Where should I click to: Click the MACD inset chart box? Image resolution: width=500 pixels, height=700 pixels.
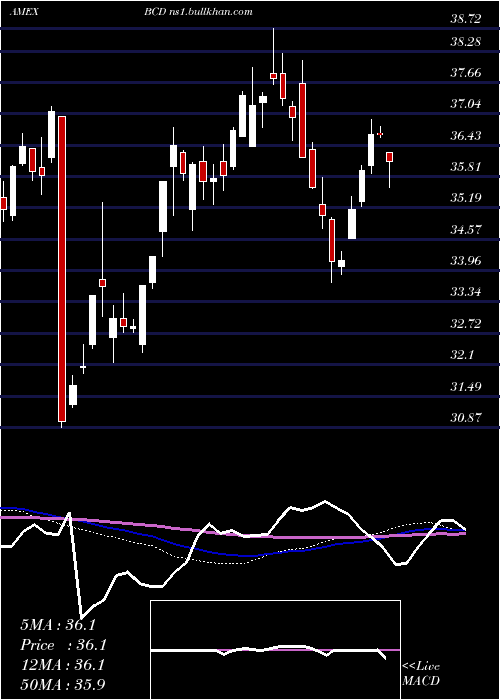point(275,650)
